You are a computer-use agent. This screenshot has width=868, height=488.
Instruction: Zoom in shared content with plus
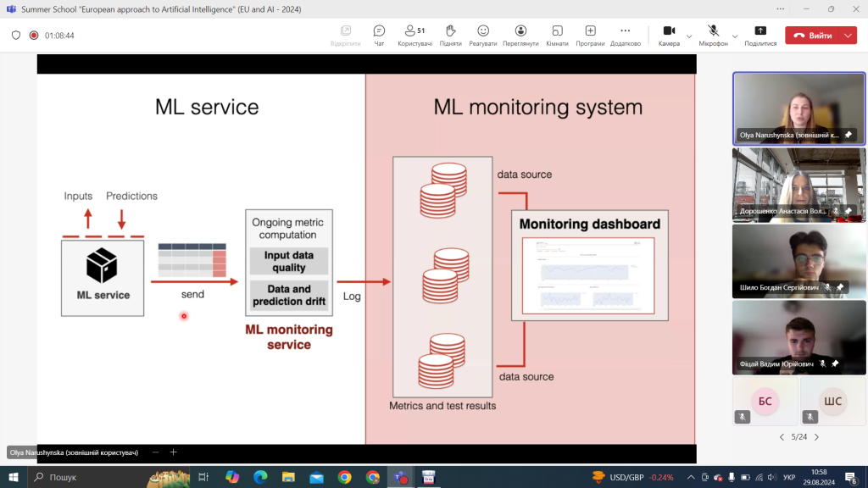click(173, 452)
